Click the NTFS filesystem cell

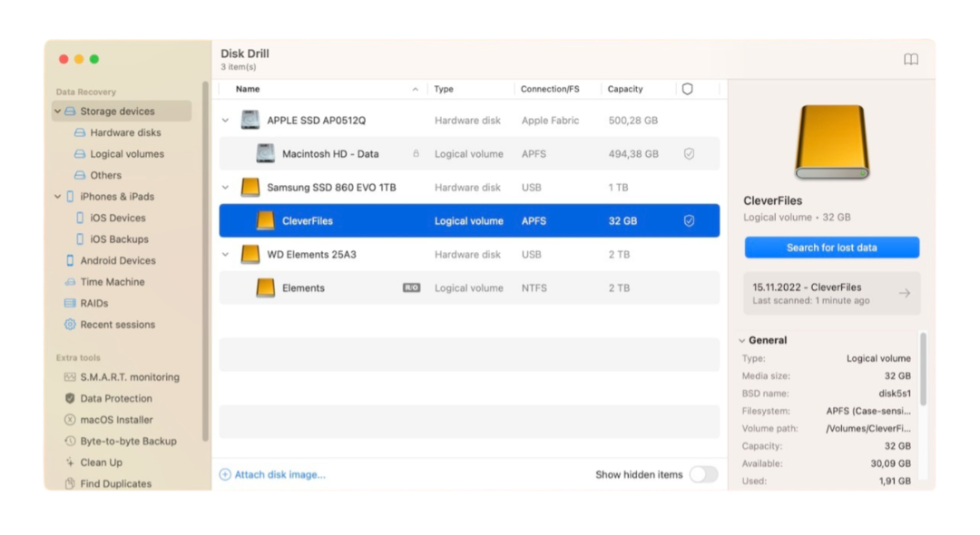pyautogui.click(x=534, y=287)
